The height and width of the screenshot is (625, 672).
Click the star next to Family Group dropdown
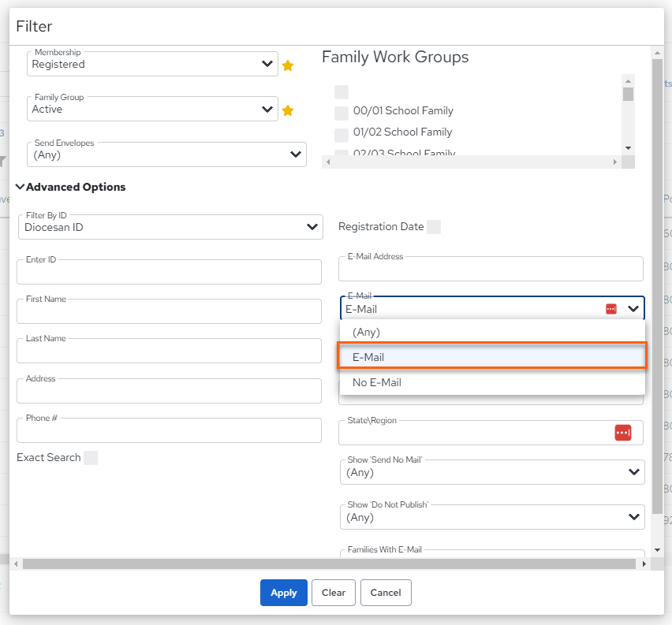pyautogui.click(x=288, y=110)
